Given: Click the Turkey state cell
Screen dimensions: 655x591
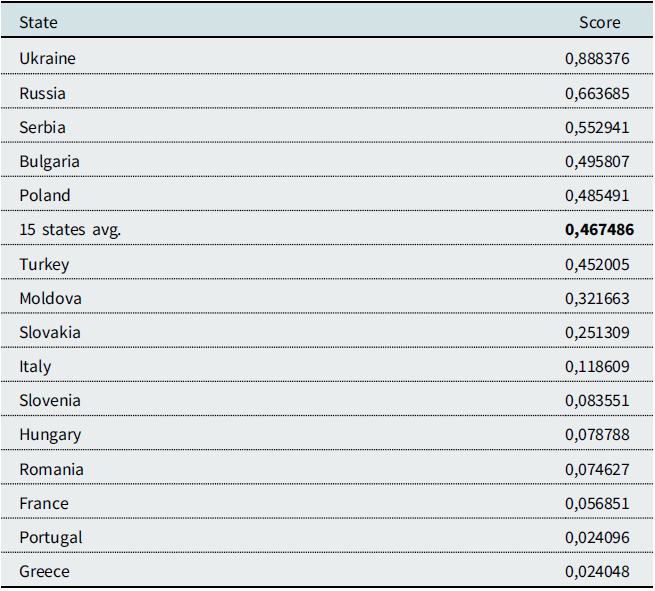Looking at the screenshot, I should click(x=44, y=264).
